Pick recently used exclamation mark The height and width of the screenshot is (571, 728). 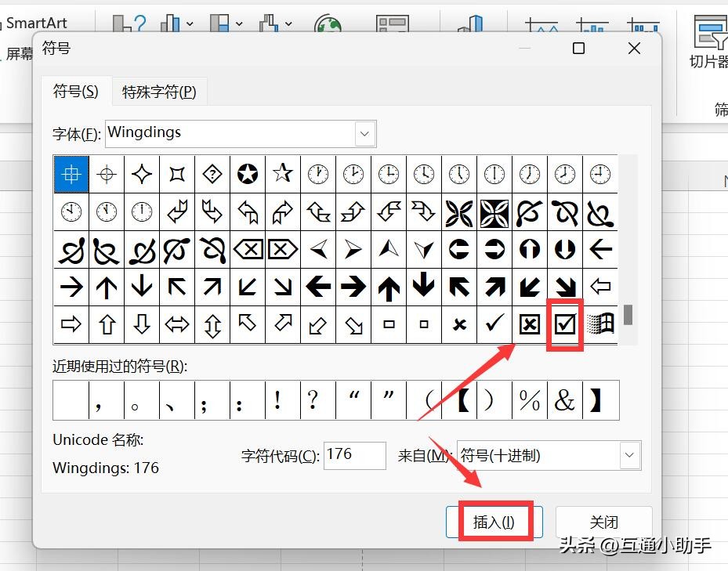[x=283, y=400]
